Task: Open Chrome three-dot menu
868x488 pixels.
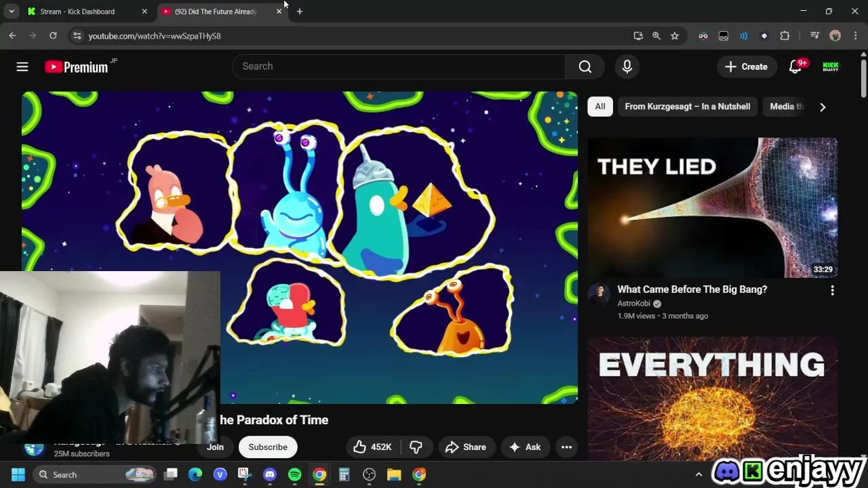Action: point(855,36)
